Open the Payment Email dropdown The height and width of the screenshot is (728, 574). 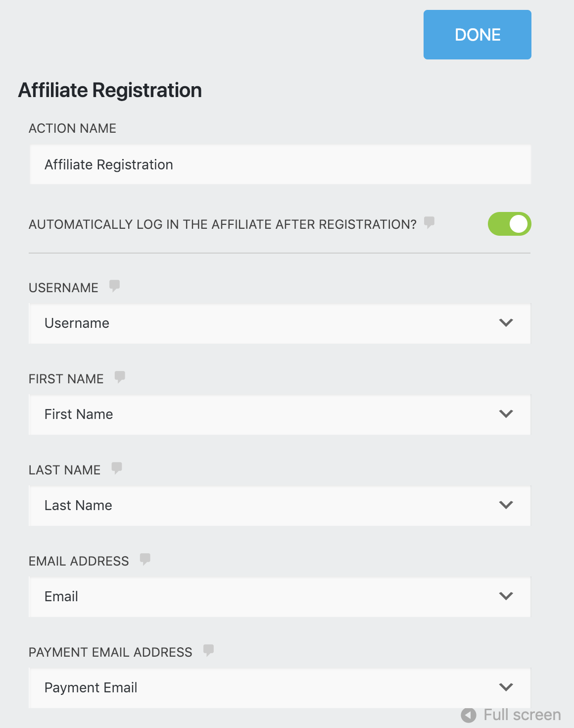[506, 687]
